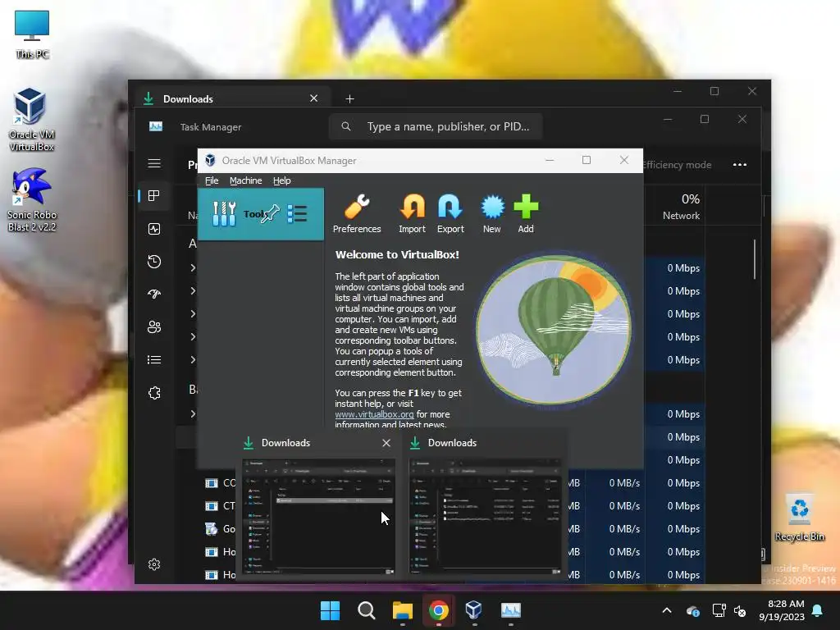Image resolution: width=840 pixels, height=630 pixels.
Task: Open Task Manager more options ellipsis
Action: click(740, 164)
